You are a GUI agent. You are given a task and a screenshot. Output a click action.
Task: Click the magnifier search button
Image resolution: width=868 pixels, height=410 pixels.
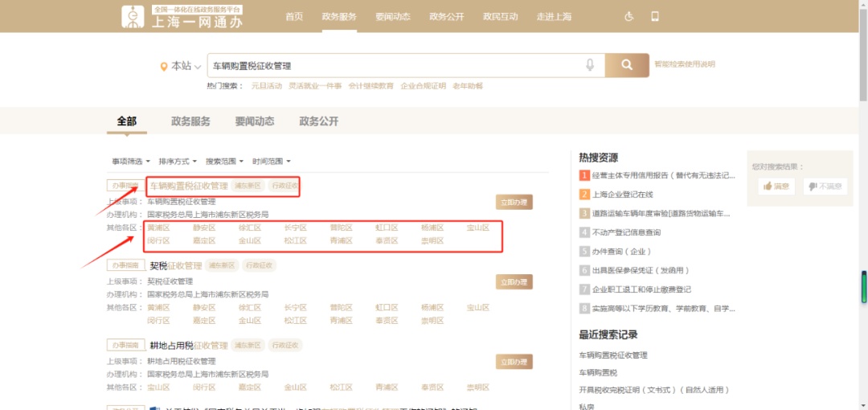tap(627, 65)
